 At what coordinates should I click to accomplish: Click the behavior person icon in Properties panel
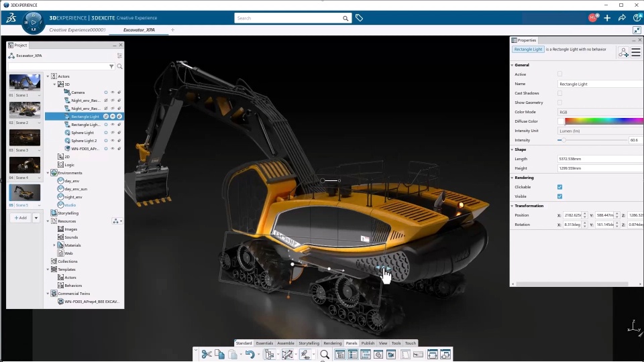point(623,52)
